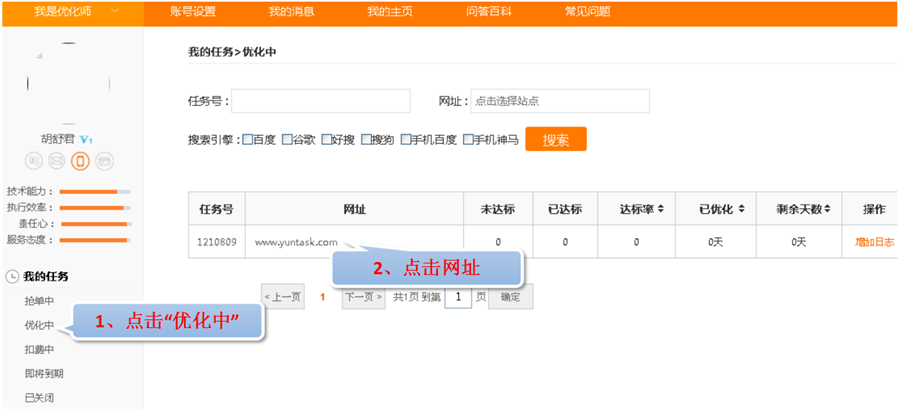Click the 技术能力 rating bar
Image resolution: width=900 pixels, height=409 pixels.
click(x=95, y=191)
